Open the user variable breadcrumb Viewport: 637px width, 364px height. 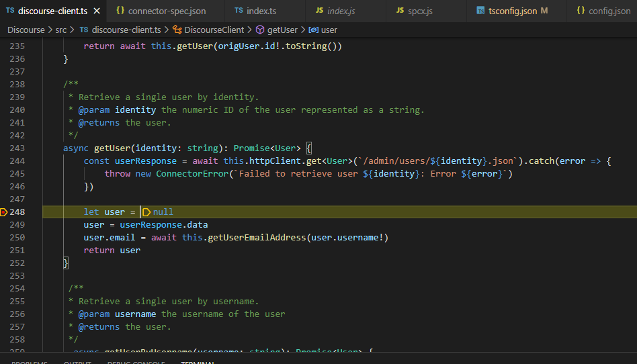(329, 30)
